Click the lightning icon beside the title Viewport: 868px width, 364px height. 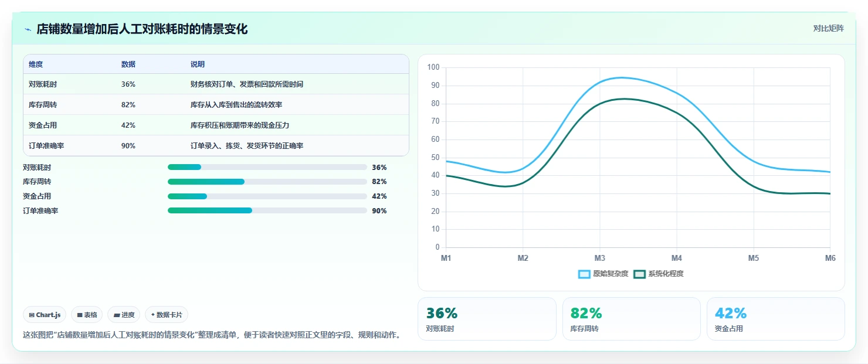(x=28, y=29)
